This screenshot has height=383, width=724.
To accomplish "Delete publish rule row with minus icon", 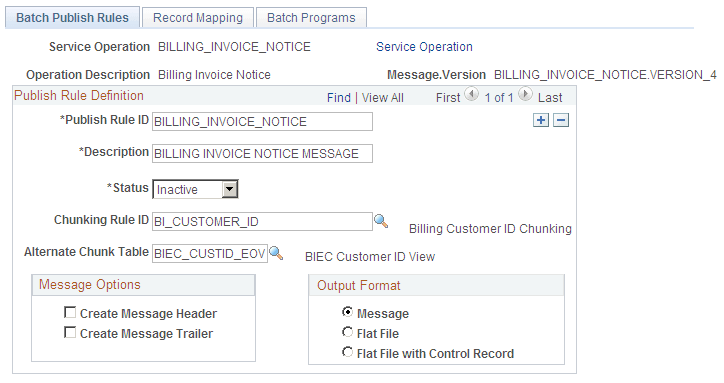I will click(x=561, y=121).
